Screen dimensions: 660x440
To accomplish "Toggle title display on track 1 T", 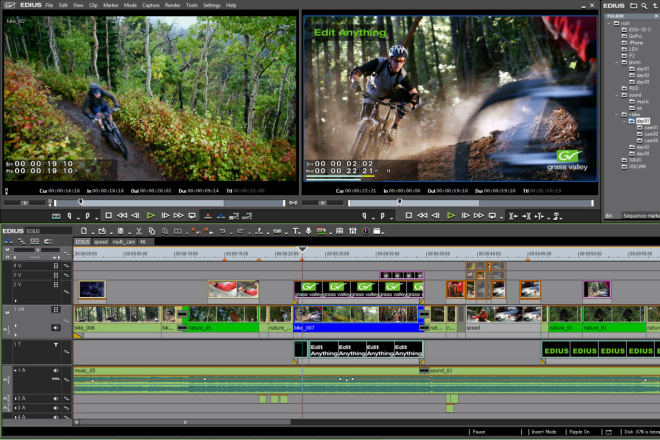I will pos(56,344).
